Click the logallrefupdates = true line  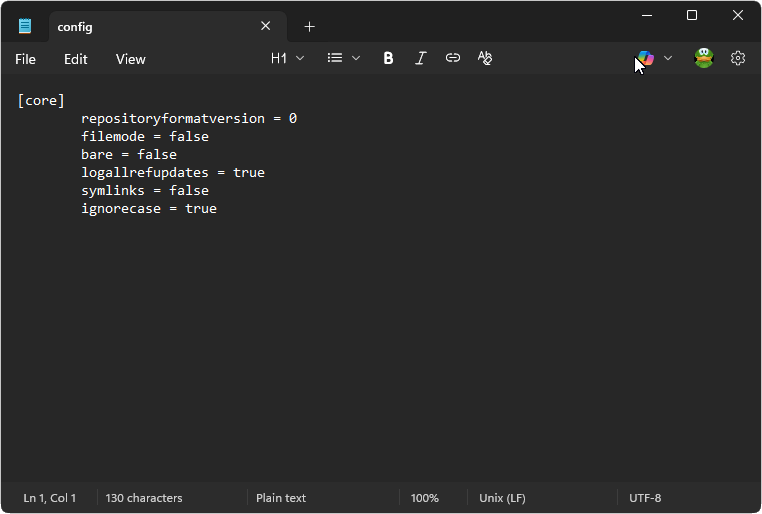173,172
